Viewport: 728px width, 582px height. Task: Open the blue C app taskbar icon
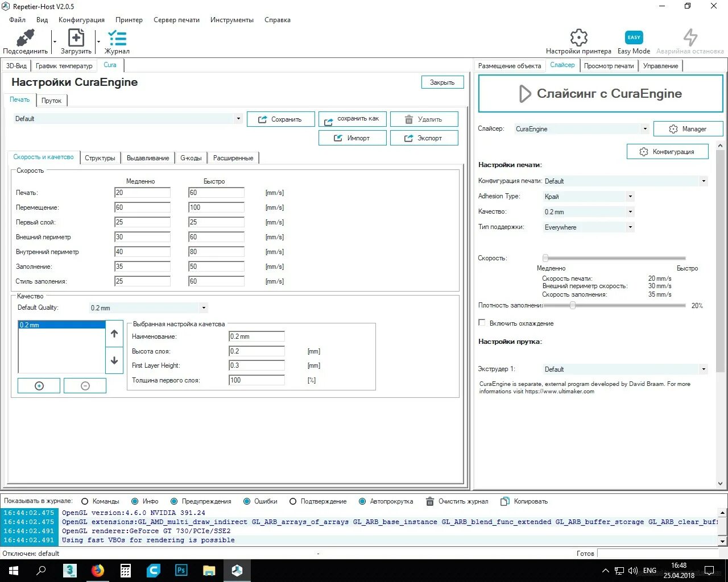(154, 570)
